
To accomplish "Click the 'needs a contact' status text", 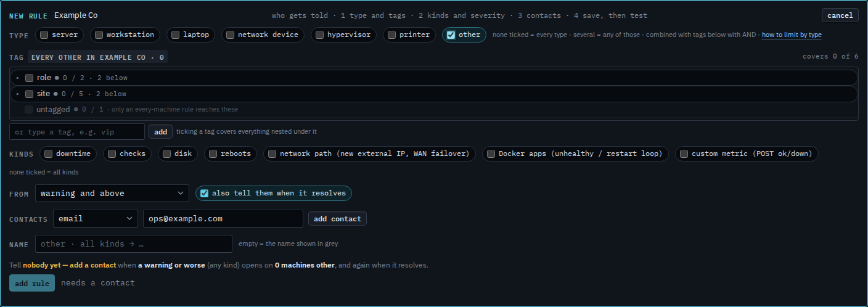I will tap(98, 283).
